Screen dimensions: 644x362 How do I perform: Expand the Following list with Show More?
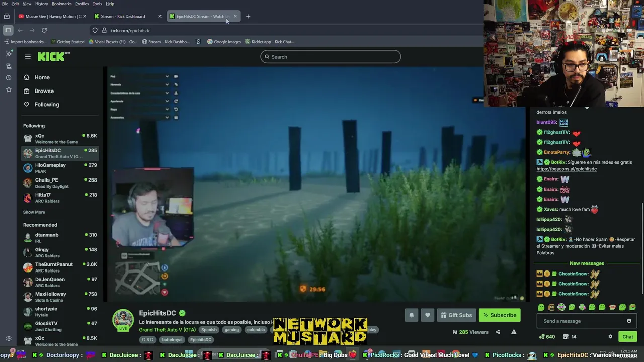pyautogui.click(x=34, y=212)
